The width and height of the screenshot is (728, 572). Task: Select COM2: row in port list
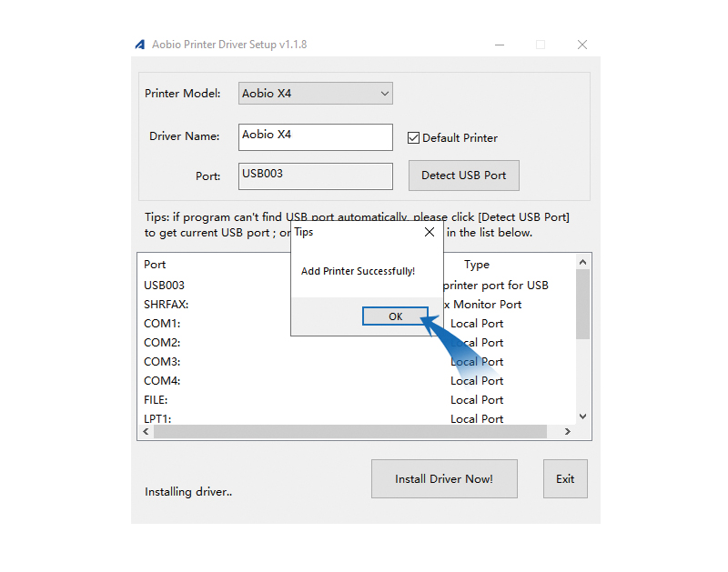click(357, 342)
